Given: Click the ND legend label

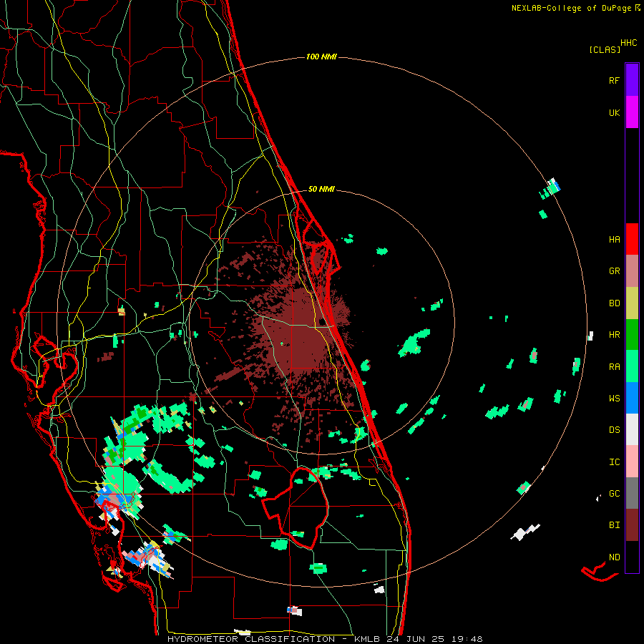Looking at the screenshot, I should pyautogui.click(x=614, y=557).
